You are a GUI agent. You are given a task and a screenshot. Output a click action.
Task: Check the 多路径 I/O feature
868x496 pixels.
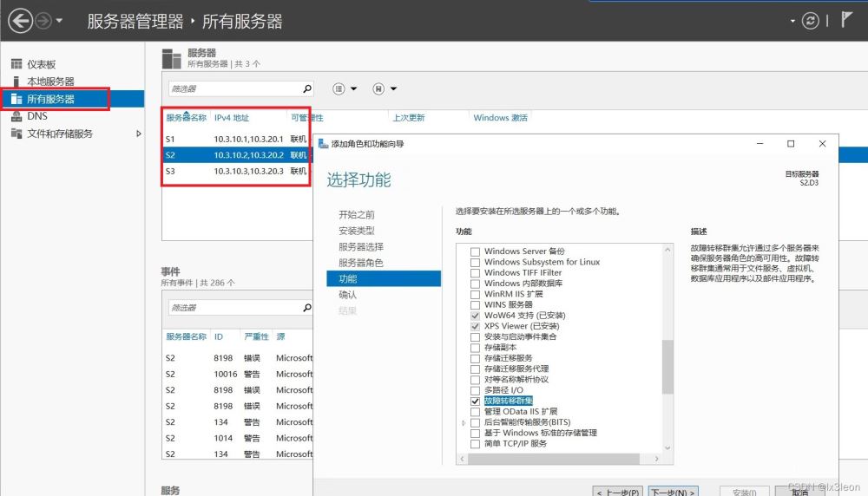pyautogui.click(x=475, y=390)
